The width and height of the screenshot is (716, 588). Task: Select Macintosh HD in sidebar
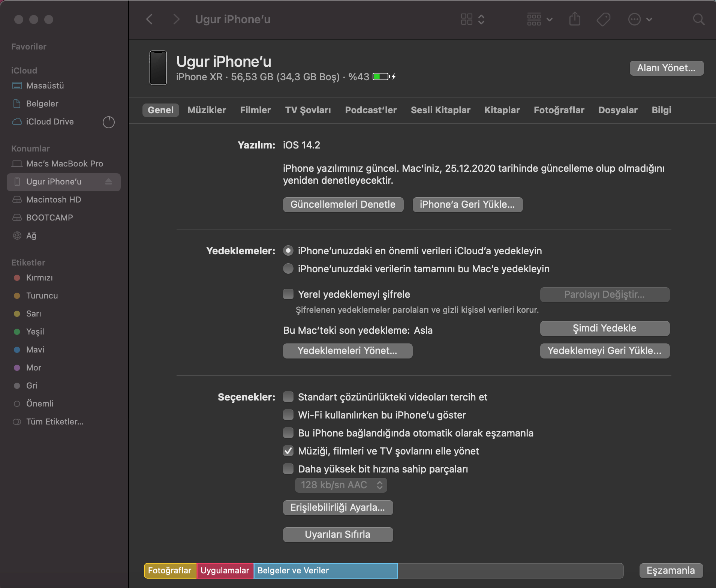54,200
